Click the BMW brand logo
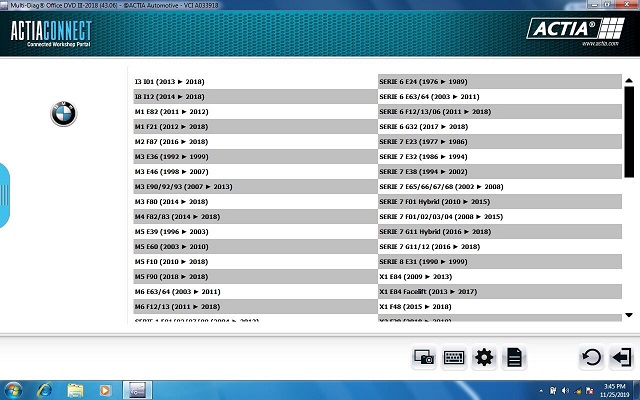Viewport: 640px width, 400px height. pos(64,113)
